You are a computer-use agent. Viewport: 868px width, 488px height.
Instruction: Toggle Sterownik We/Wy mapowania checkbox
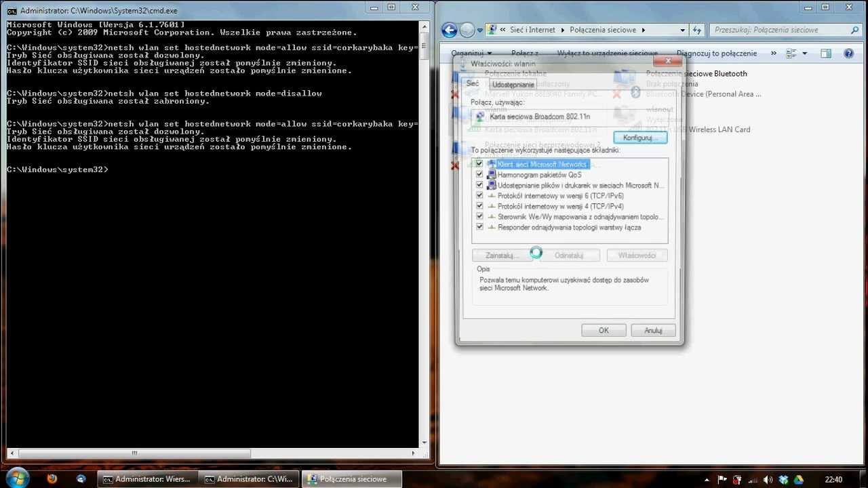tap(479, 217)
